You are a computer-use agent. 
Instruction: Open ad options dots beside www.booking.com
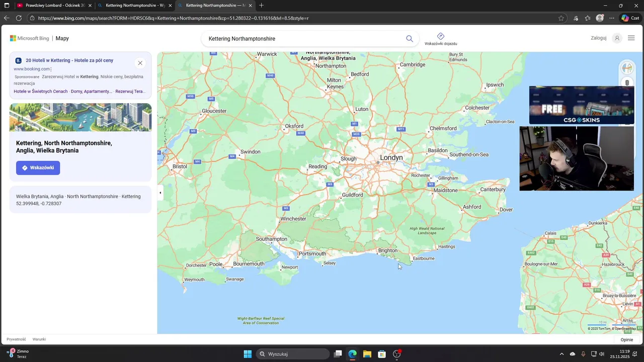(51, 69)
